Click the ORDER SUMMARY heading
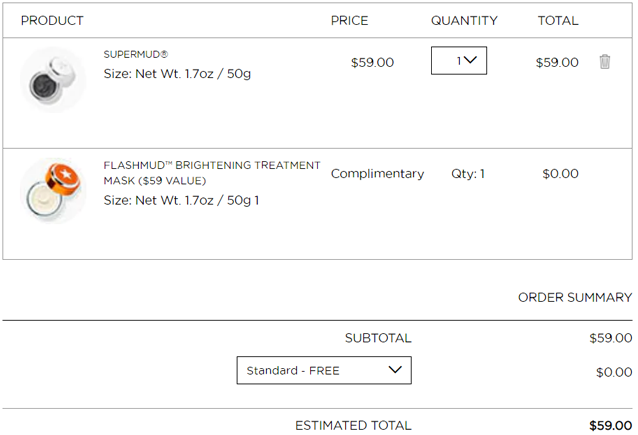Image resolution: width=638 pixels, height=435 pixels. click(575, 297)
